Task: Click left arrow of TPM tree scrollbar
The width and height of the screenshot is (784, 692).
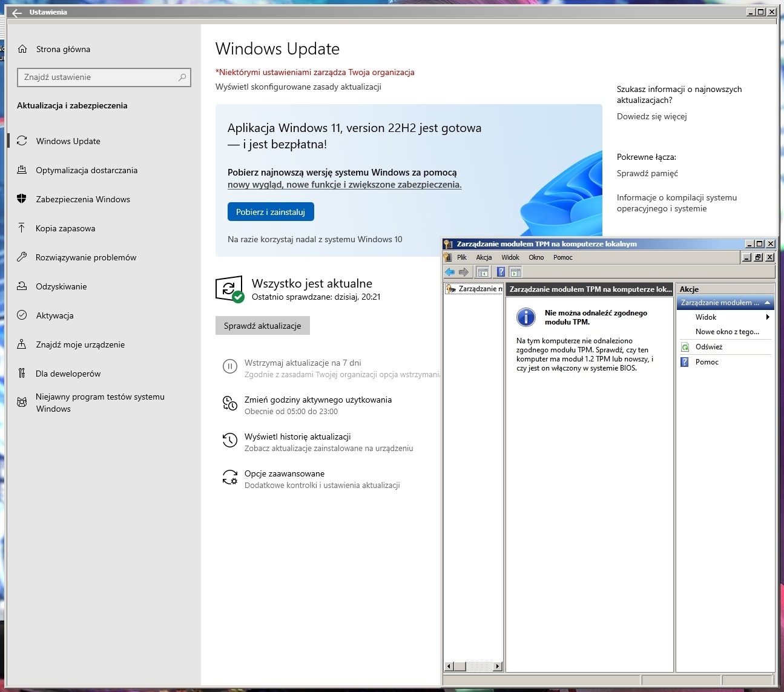Action: coord(449,667)
